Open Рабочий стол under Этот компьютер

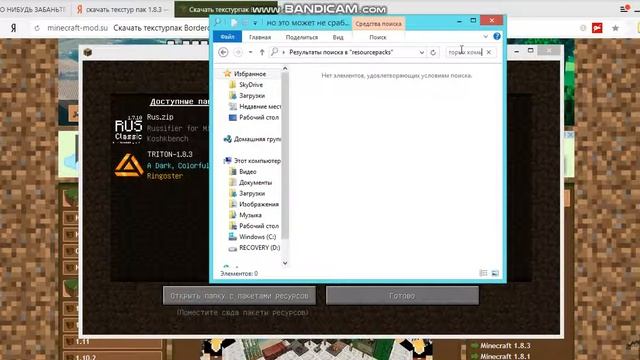point(254,226)
